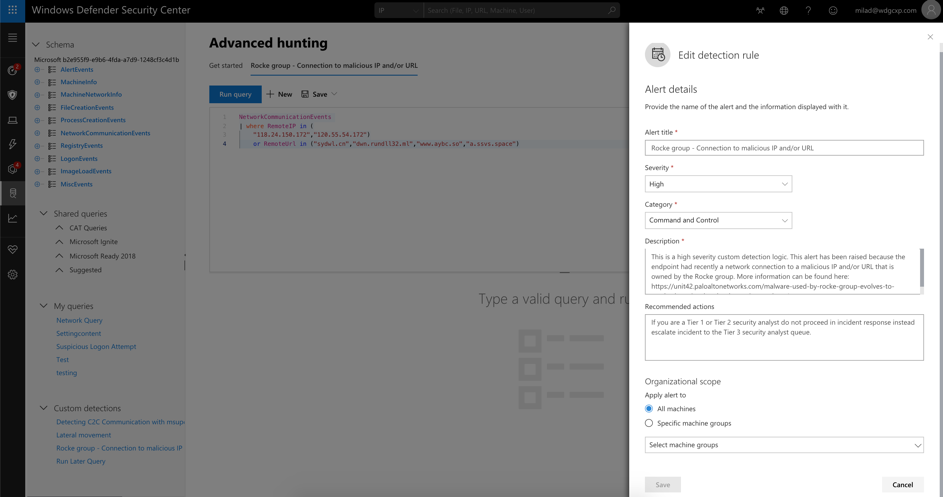Image resolution: width=943 pixels, height=497 pixels.
Task: Click the Run query button
Action: [235, 94]
